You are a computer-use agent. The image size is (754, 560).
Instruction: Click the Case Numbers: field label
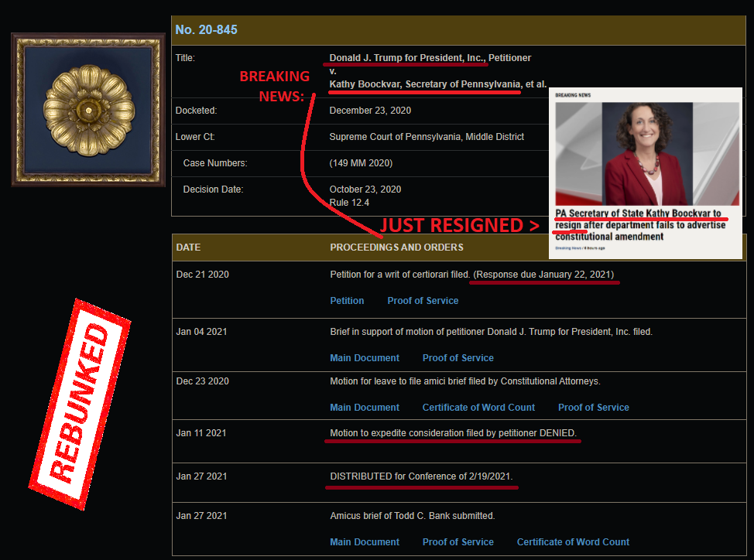click(215, 163)
